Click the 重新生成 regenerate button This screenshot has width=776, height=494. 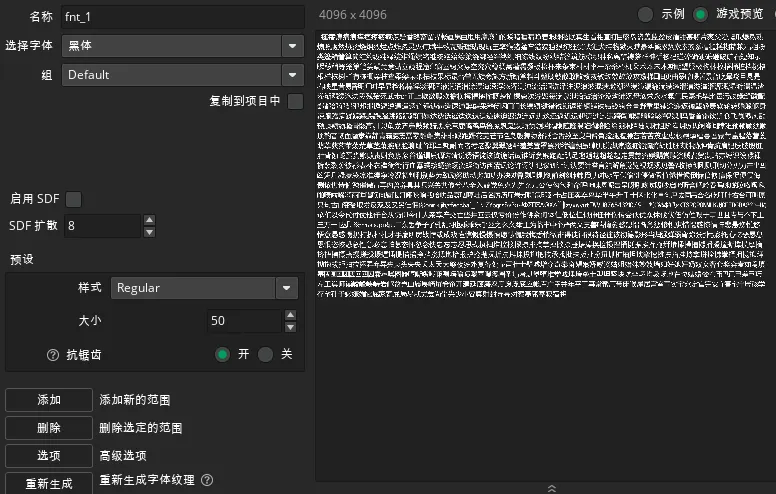click(x=49, y=483)
